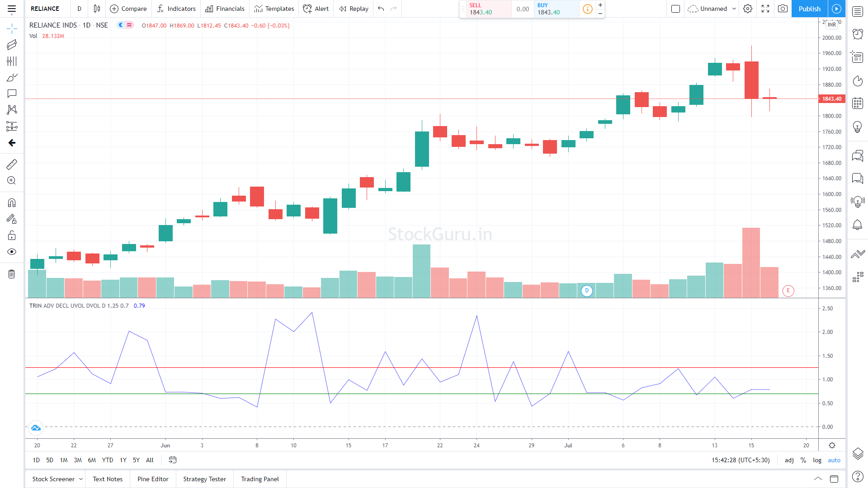Open chart settings gear
The width and height of the screenshot is (868, 488).
(x=748, y=9)
